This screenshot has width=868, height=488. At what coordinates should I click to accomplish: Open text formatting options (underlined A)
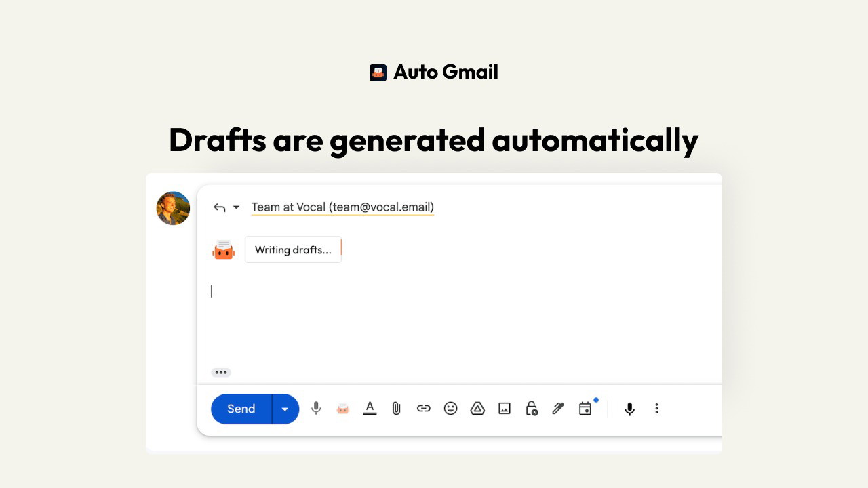[x=370, y=409]
